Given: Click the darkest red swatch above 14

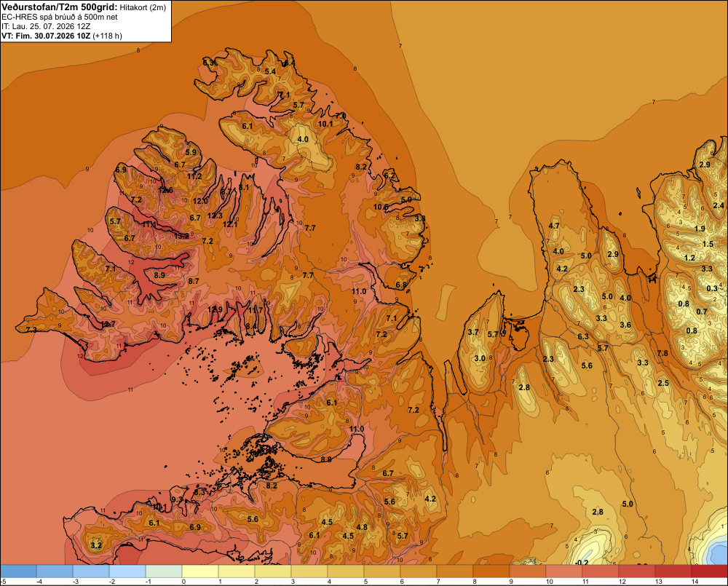Looking at the screenshot, I should click(x=709, y=571).
